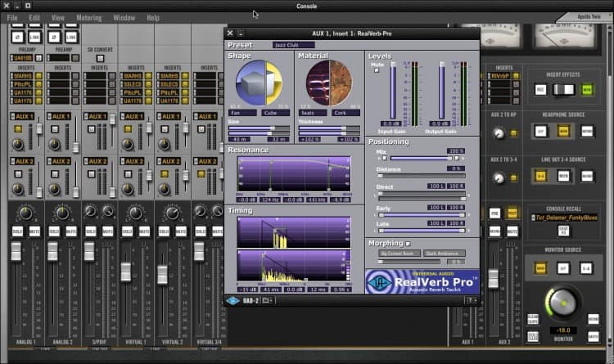Open the Jazz Club preset dropdown
This screenshot has height=364, width=614.
(294, 45)
